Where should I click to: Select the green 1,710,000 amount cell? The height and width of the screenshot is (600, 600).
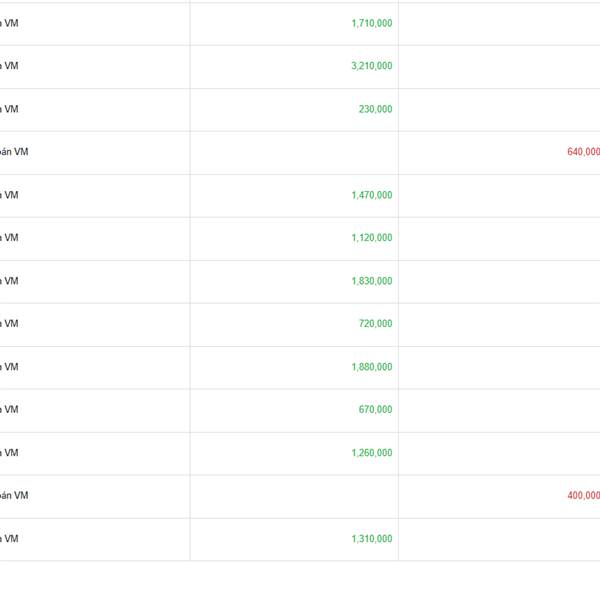click(x=372, y=23)
